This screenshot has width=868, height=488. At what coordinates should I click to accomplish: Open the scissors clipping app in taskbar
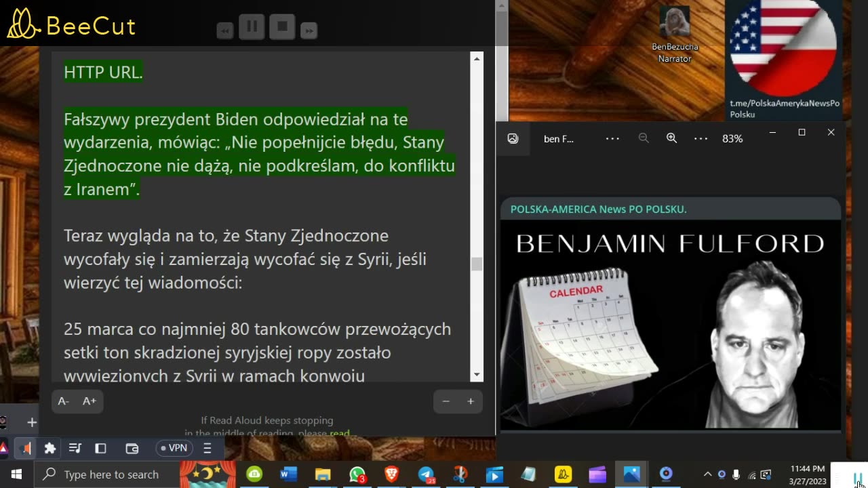[x=460, y=474]
